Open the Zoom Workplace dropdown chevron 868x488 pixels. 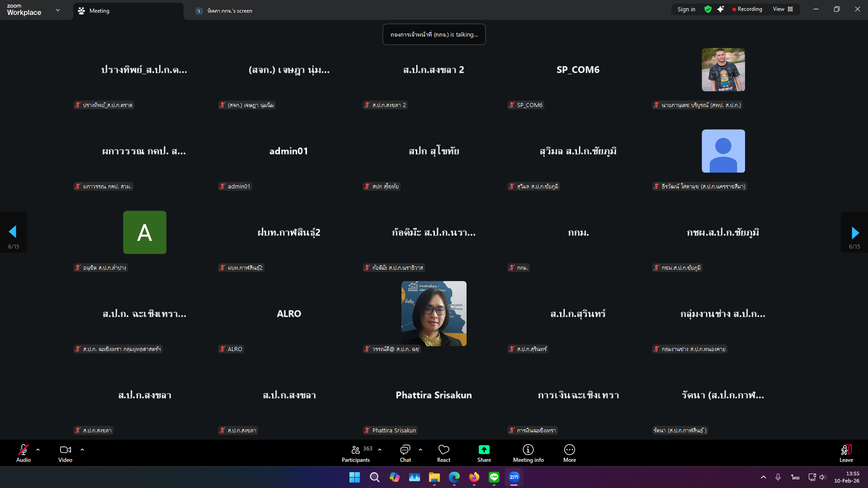pyautogui.click(x=58, y=10)
